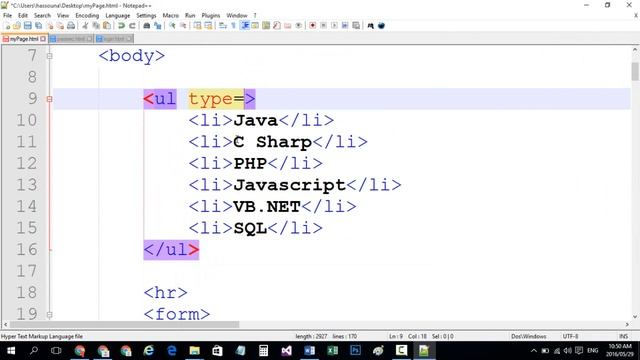Image resolution: width=640 pixels, height=360 pixels.
Task: Click the closing </ul> tag on line 16
Action: (171, 250)
